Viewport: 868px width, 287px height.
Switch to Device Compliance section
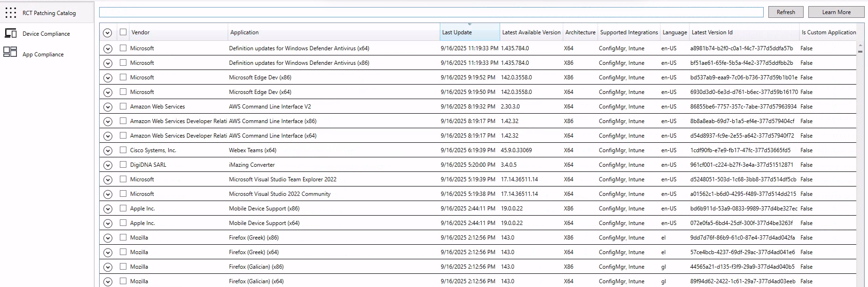[x=46, y=34]
